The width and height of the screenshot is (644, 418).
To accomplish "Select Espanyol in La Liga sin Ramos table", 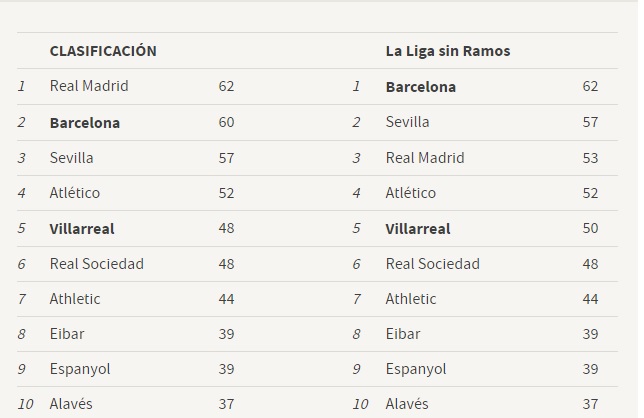I will click(416, 369).
